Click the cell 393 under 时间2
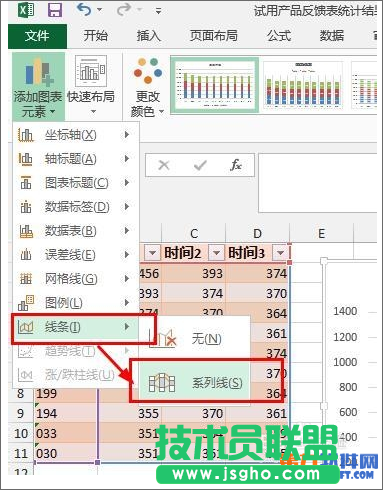This screenshot has height=490, width=383. pyautogui.click(x=194, y=274)
